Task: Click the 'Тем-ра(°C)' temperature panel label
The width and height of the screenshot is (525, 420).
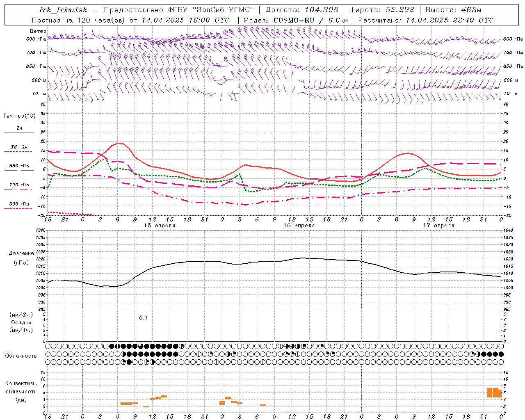Action: point(19,116)
